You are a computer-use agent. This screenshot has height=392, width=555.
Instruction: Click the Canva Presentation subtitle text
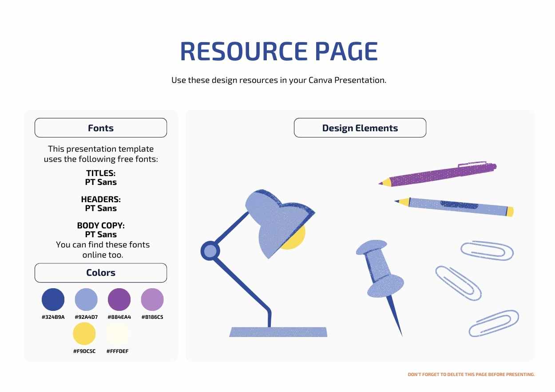pyautogui.click(x=279, y=80)
